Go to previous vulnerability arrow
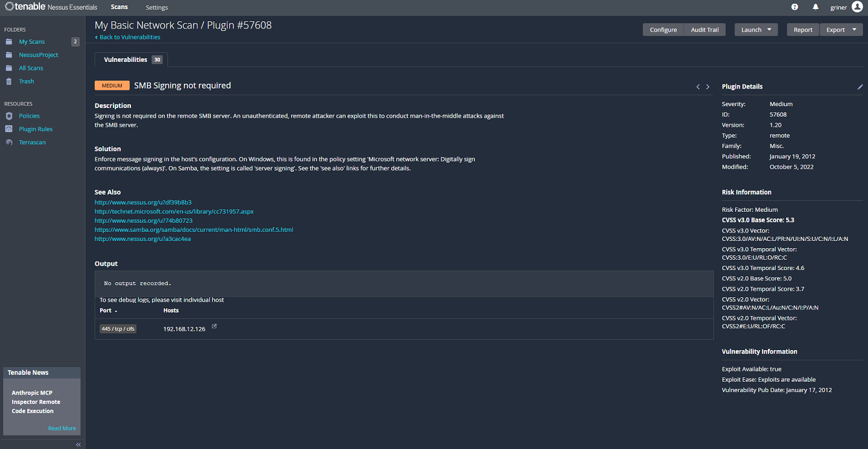This screenshot has height=449, width=868. (x=698, y=87)
